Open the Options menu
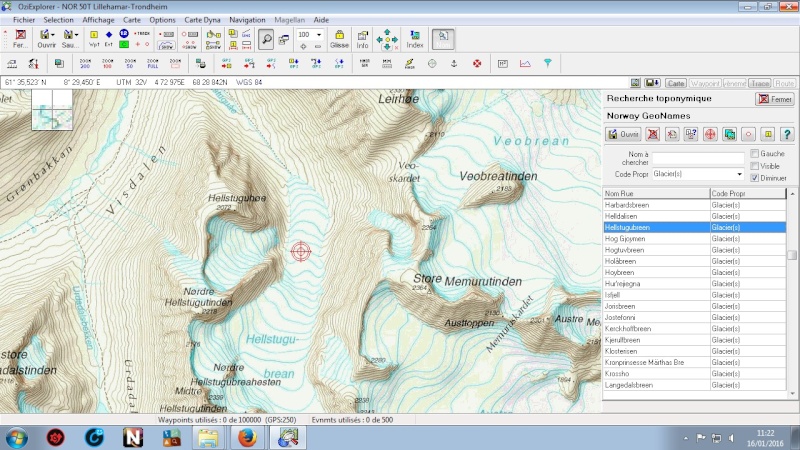 pyautogui.click(x=162, y=20)
